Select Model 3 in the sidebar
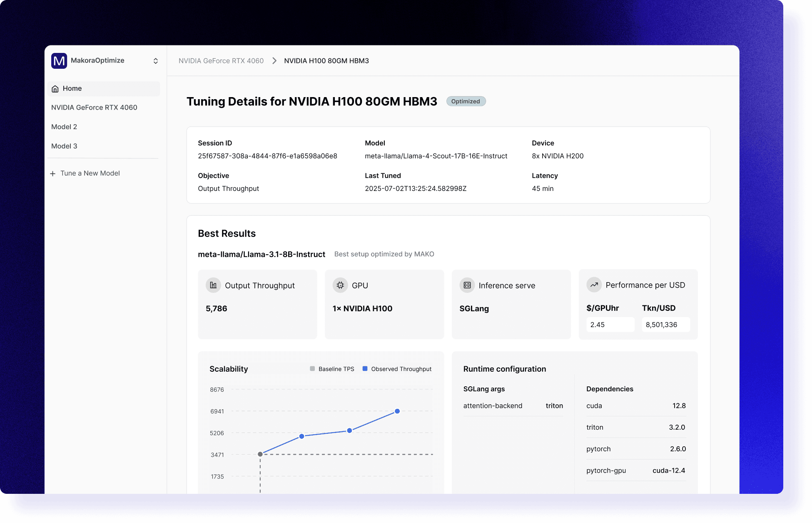 tap(64, 146)
